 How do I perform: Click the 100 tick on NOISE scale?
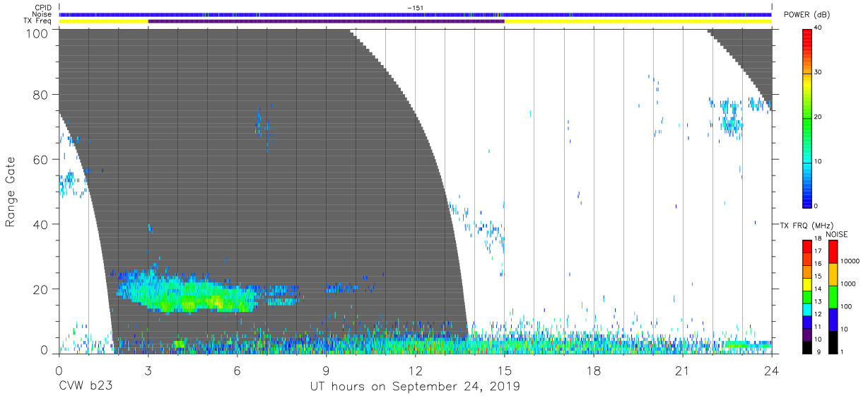coord(848,306)
